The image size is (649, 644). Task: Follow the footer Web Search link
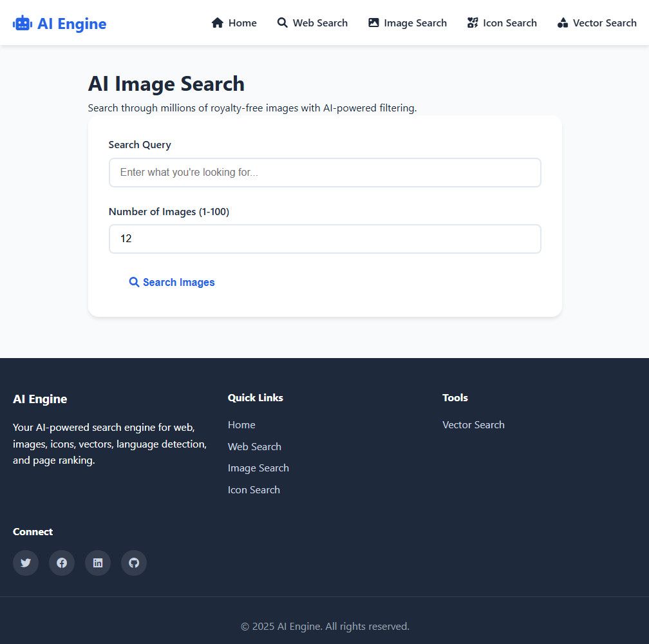pyautogui.click(x=254, y=447)
